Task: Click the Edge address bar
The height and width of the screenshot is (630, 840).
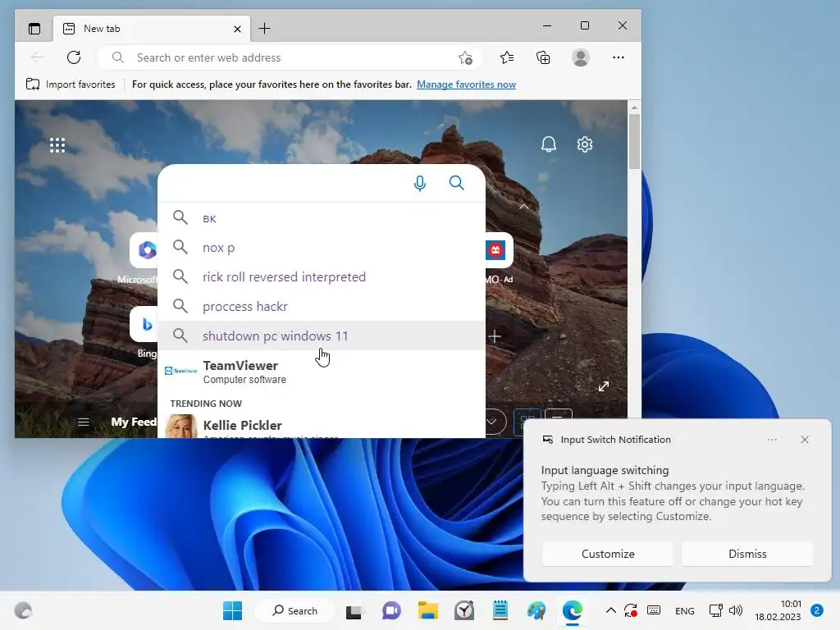Action: pyautogui.click(x=290, y=57)
